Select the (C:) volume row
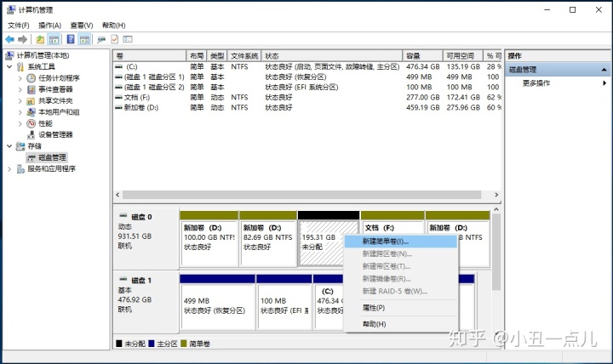Image resolution: width=613 pixels, height=364 pixels. pyautogui.click(x=307, y=67)
